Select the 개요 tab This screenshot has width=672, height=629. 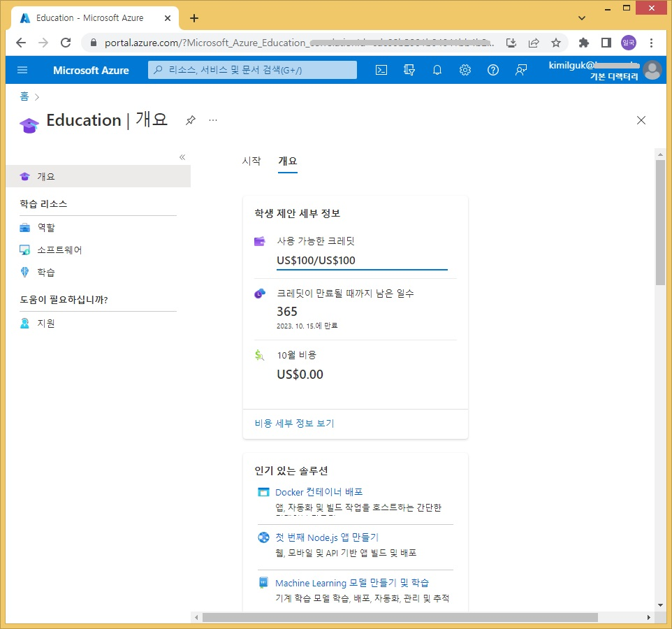288,161
